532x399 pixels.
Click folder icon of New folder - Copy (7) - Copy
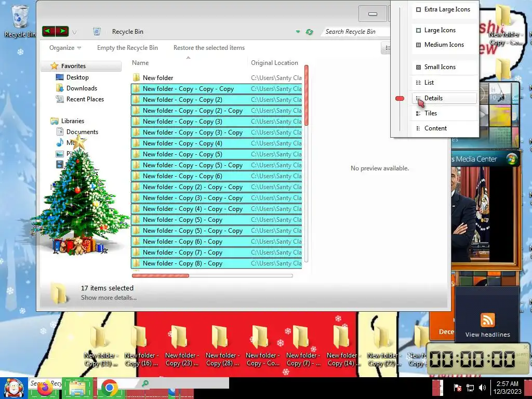click(137, 252)
